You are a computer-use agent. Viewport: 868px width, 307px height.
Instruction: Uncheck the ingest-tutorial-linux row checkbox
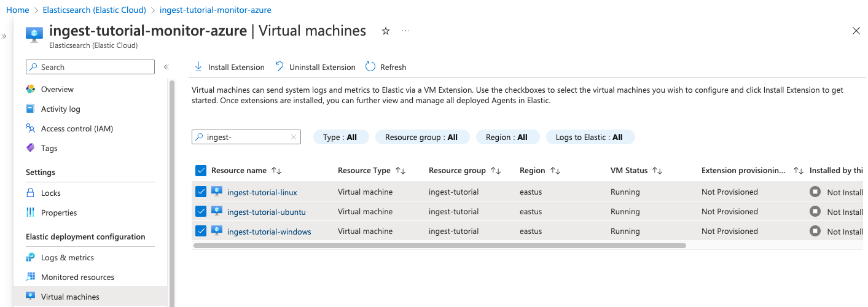click(x=201, y=192)
